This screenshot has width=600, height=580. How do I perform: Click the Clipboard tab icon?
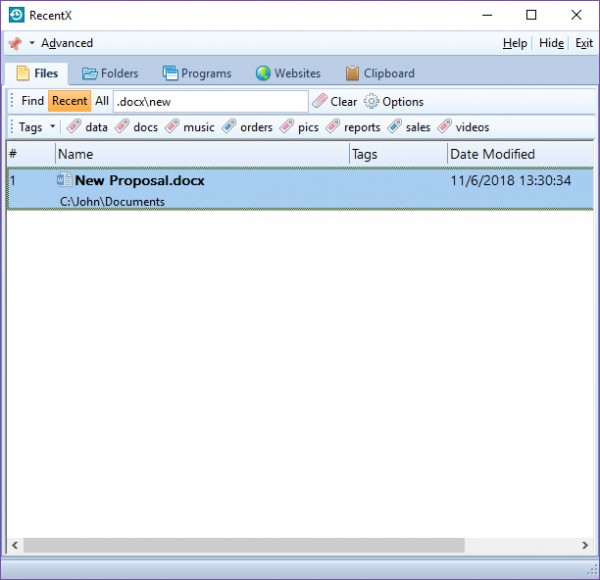[x=352, y=73]
